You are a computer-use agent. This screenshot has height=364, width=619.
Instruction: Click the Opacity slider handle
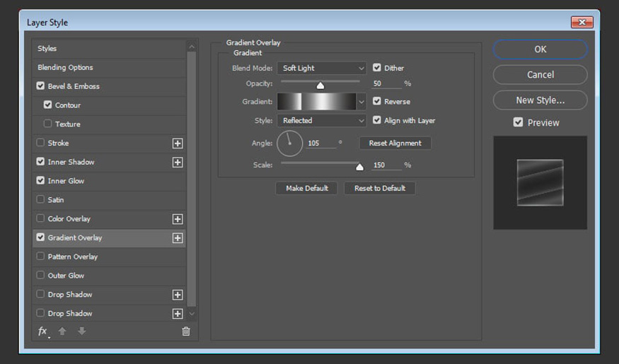pyautogui.click(x=320, y=86)
